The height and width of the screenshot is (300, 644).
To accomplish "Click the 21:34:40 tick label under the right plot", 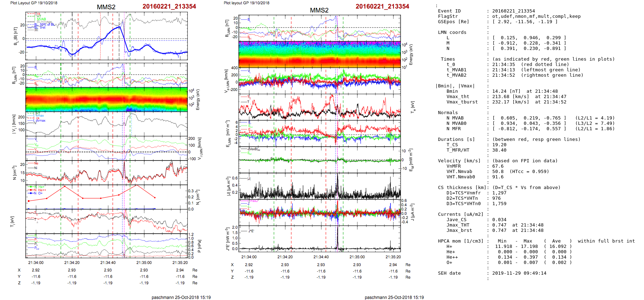I will [x=321, y=257].
